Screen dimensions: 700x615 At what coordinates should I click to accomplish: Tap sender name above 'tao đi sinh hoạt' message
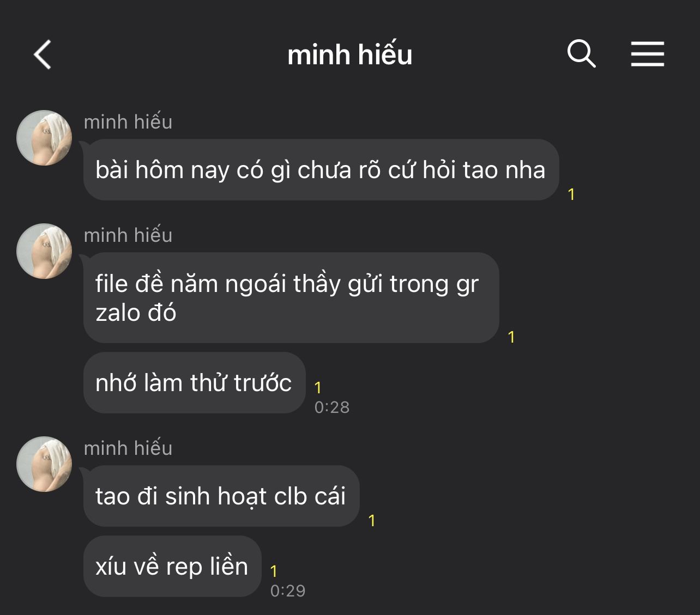[x=128, y=448]
